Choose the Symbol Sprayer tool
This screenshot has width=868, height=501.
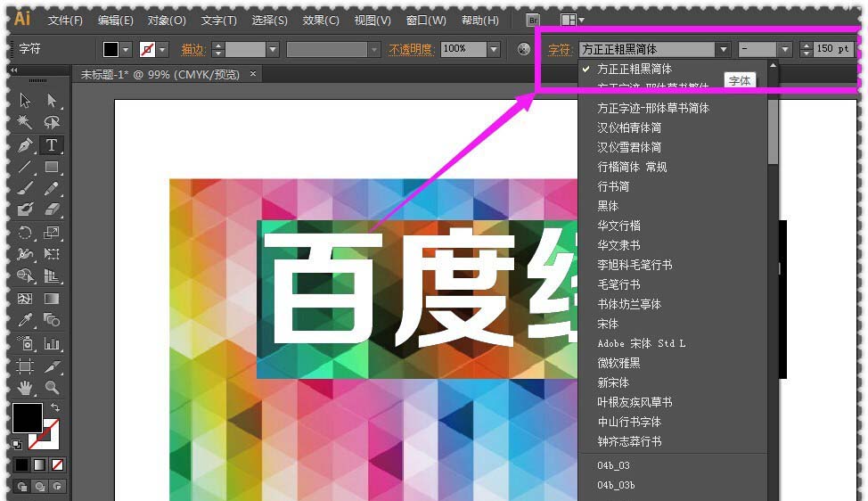click(25, 344)
